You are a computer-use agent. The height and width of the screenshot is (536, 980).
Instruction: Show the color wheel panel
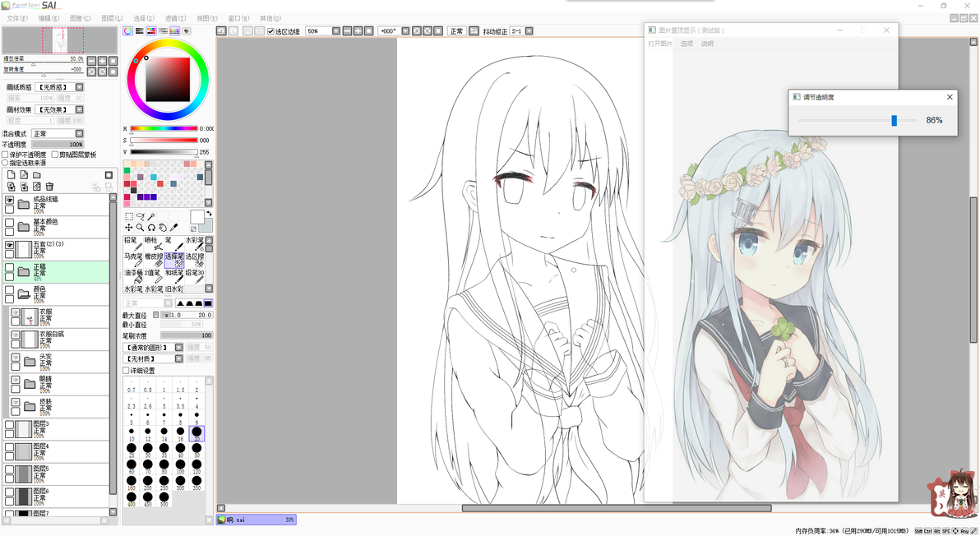coord(127,30)
